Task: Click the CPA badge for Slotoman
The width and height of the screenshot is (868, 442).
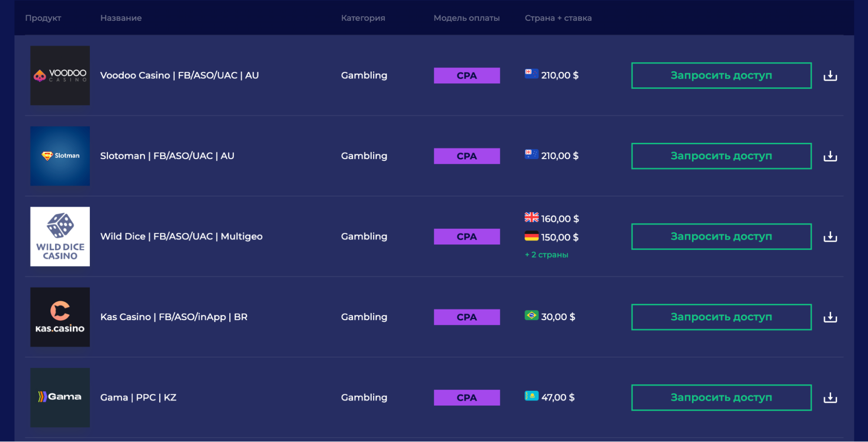Action: tap(467, 156)
